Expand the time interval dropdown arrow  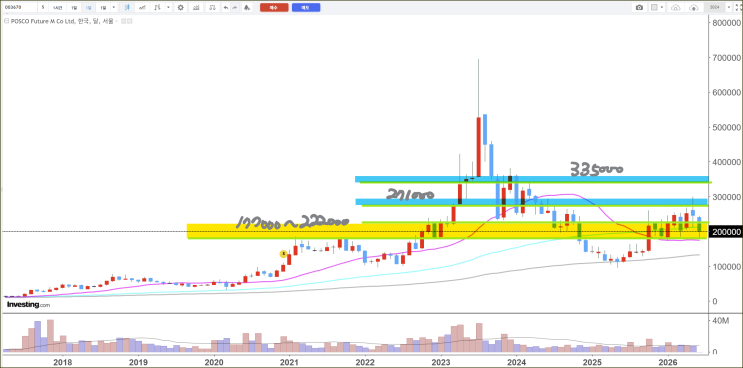[x=114, y=8]
